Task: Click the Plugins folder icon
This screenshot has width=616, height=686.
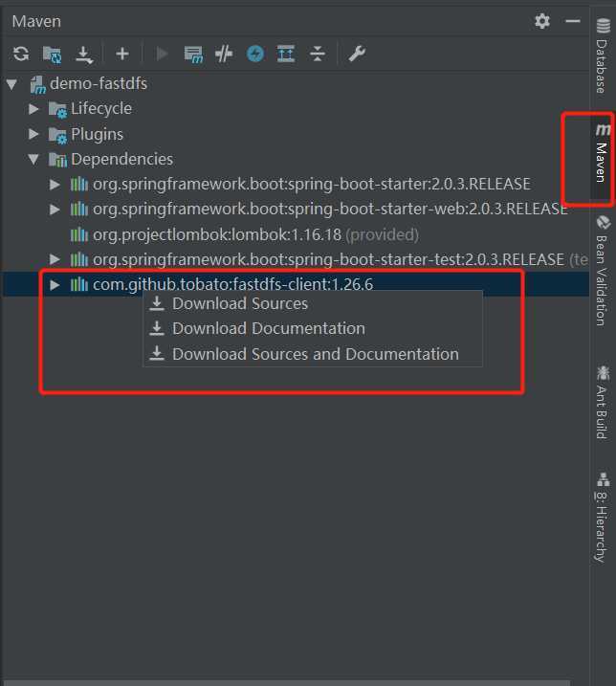Action: pos(57,135)
